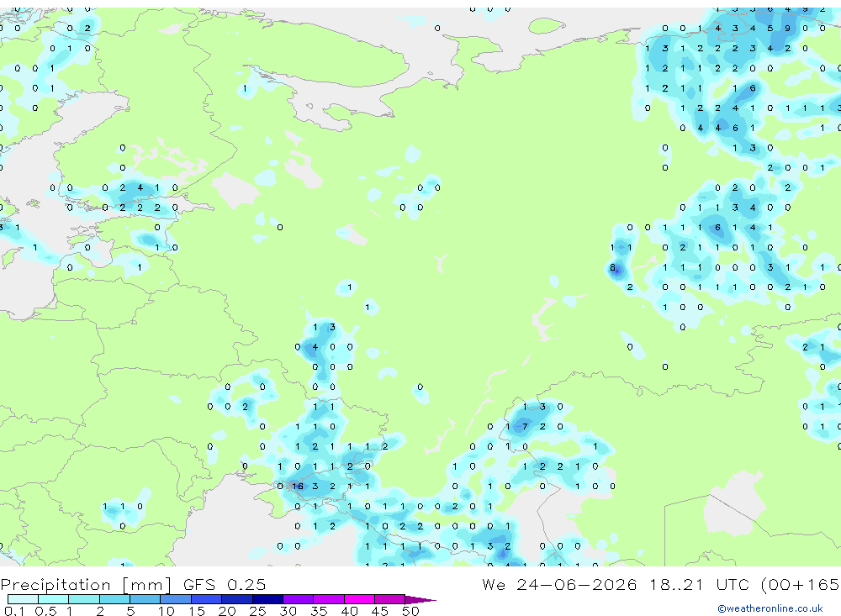
Task: Click the '10' legend scale value
Action: tap(167, 611)
